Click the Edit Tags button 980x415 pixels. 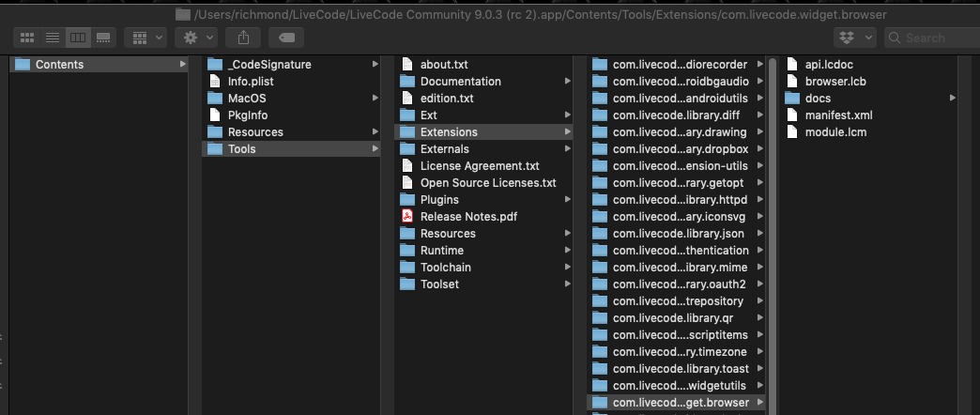(x=285, y=38)
